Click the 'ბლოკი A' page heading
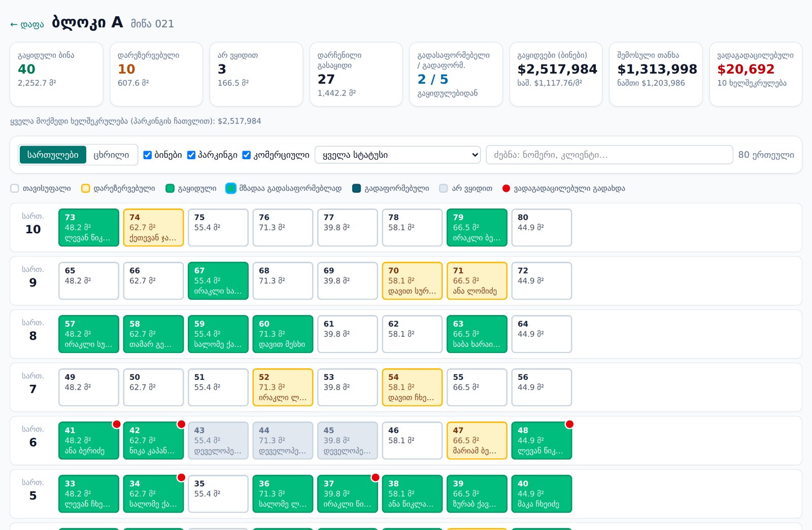Image resolution: width=812 pixels, height=530 pixels. pos(87,23)
